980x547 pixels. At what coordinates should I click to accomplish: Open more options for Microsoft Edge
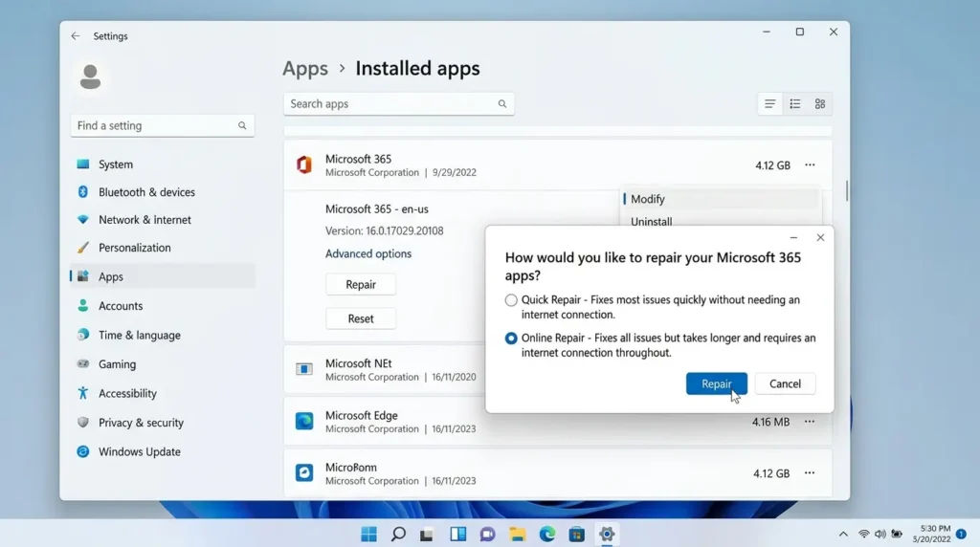click(x=810, y=422)
